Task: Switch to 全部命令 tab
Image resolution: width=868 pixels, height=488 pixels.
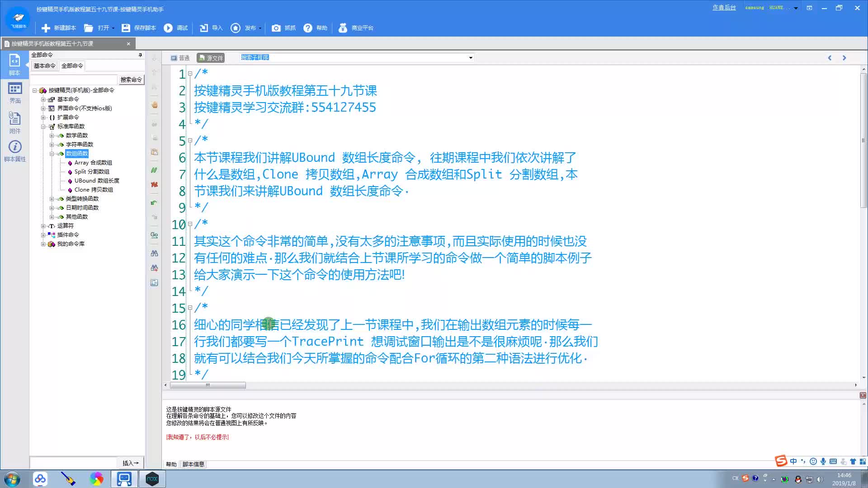Action: [72, 66]
